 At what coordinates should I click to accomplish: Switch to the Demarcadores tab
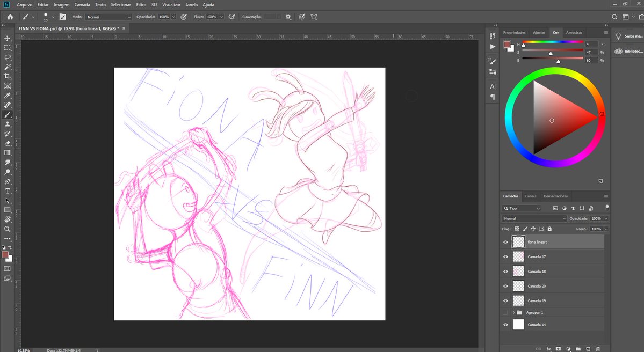tap(555, 196)
